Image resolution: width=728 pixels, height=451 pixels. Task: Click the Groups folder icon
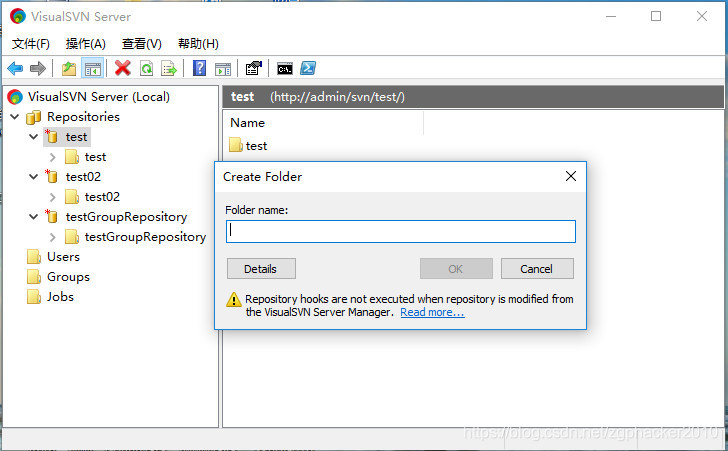34,276
